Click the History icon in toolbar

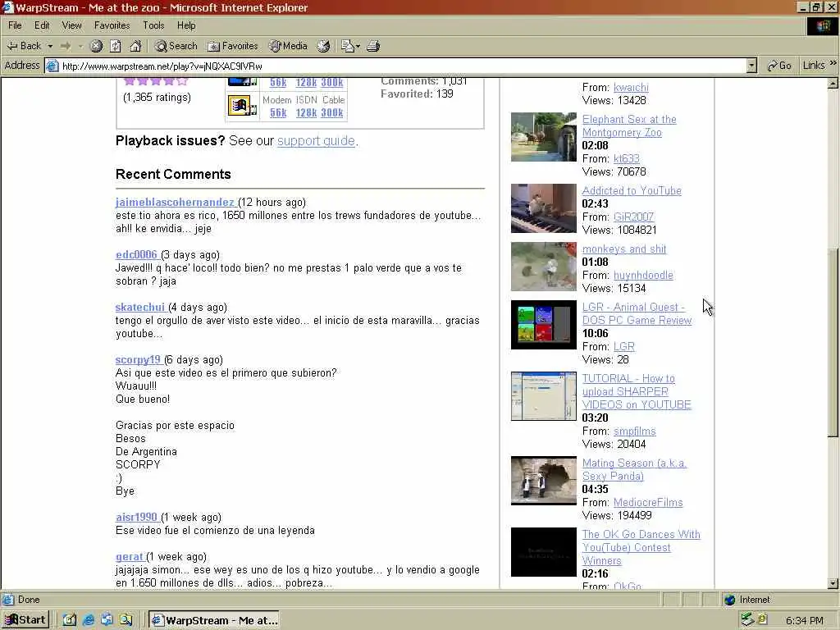(x=323, y=46)
